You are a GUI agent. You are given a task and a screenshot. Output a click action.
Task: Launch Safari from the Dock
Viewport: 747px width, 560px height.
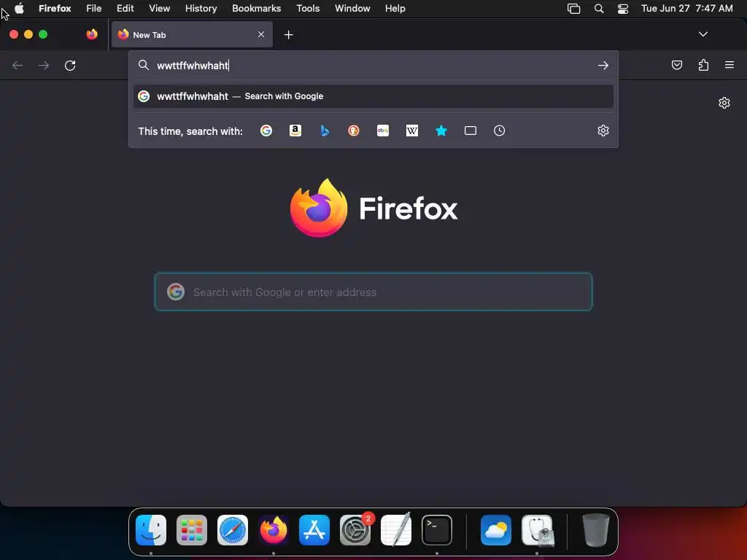233,530
